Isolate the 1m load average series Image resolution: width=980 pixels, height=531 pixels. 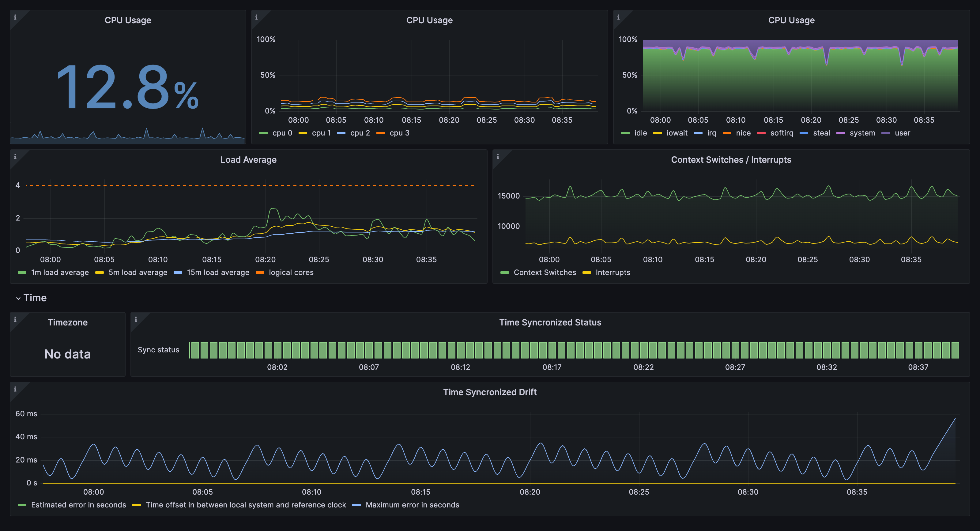60,273
